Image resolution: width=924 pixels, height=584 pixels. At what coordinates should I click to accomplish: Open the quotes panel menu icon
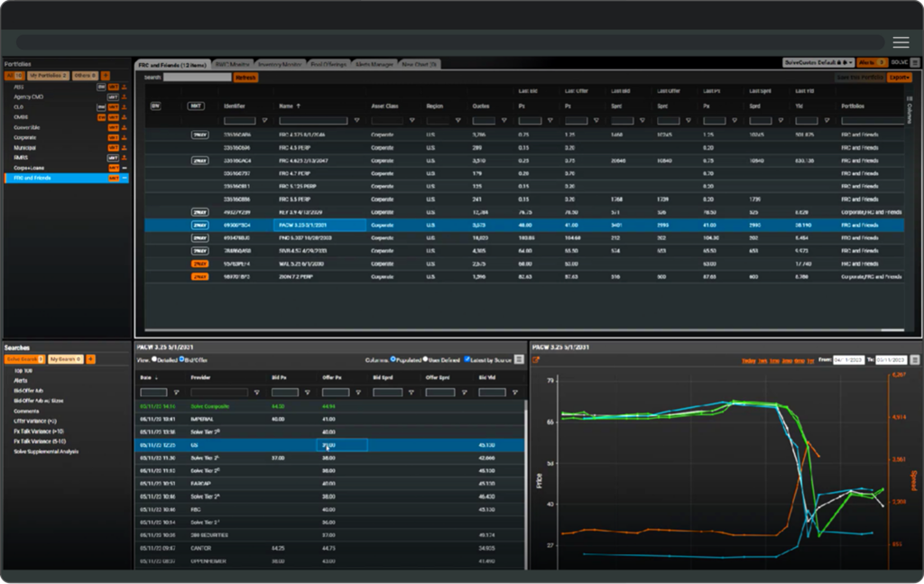point(519,359)
